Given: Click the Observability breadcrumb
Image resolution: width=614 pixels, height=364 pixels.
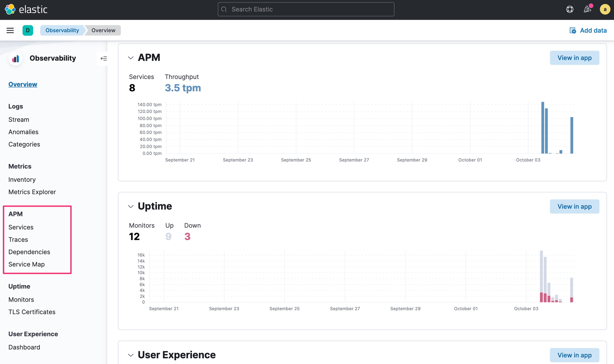Looking at the screenshot, I should 62,30.
